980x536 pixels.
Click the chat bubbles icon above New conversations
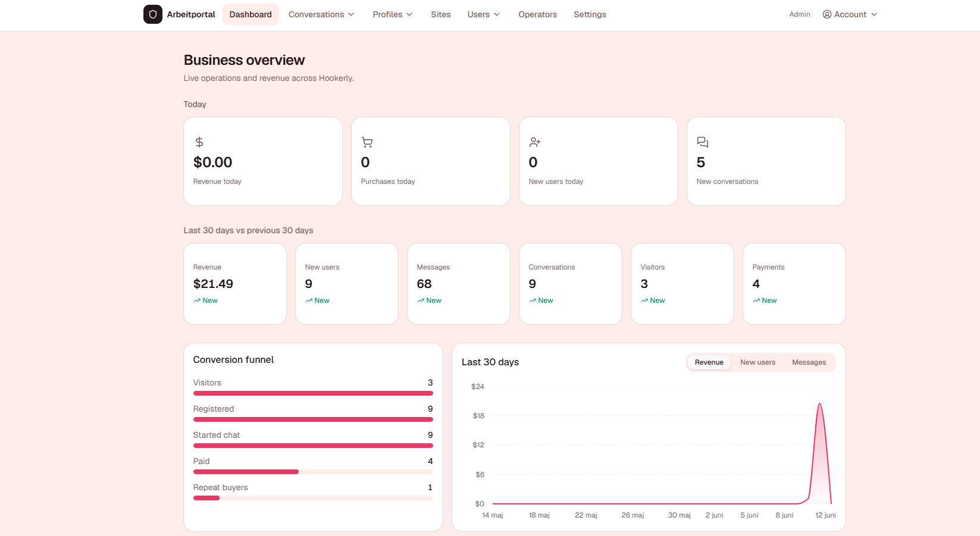(x=703, y=142)
